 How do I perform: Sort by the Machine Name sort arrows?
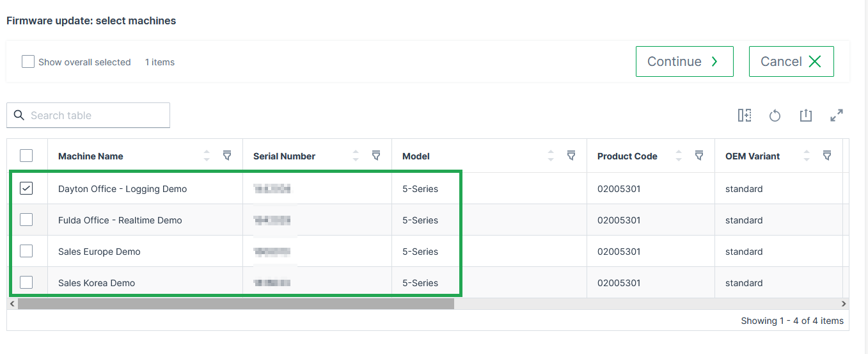pos(207,156)
